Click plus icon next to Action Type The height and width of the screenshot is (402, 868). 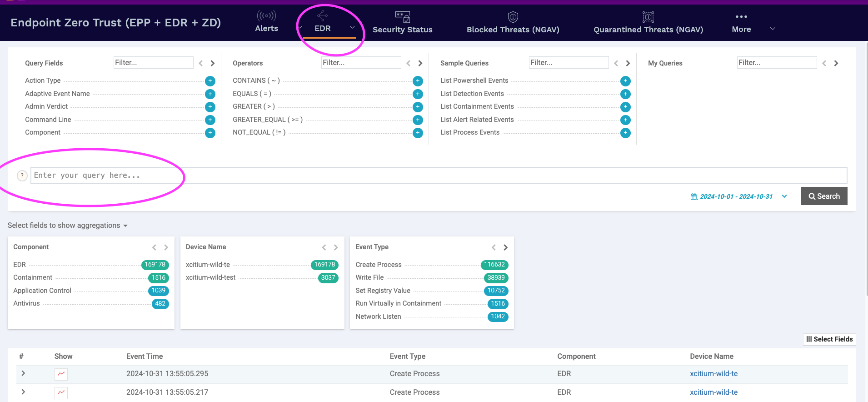point(210,81)
